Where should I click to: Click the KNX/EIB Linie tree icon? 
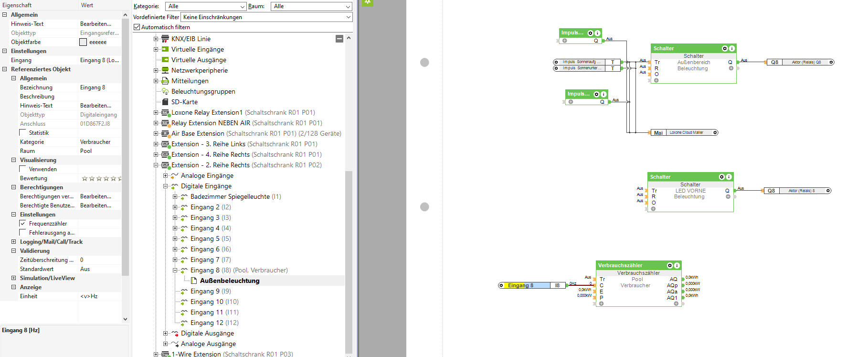pyautogui.click(x=165, y=39)
